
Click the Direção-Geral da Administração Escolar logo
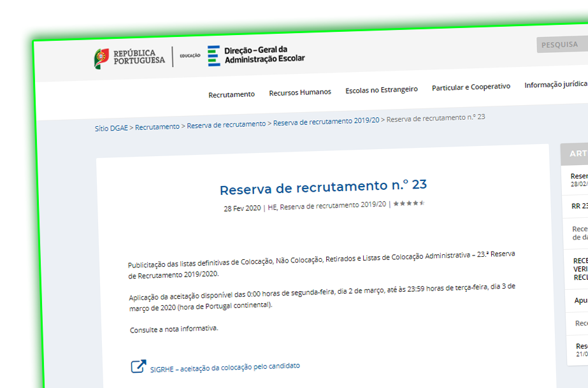[255, 55]
